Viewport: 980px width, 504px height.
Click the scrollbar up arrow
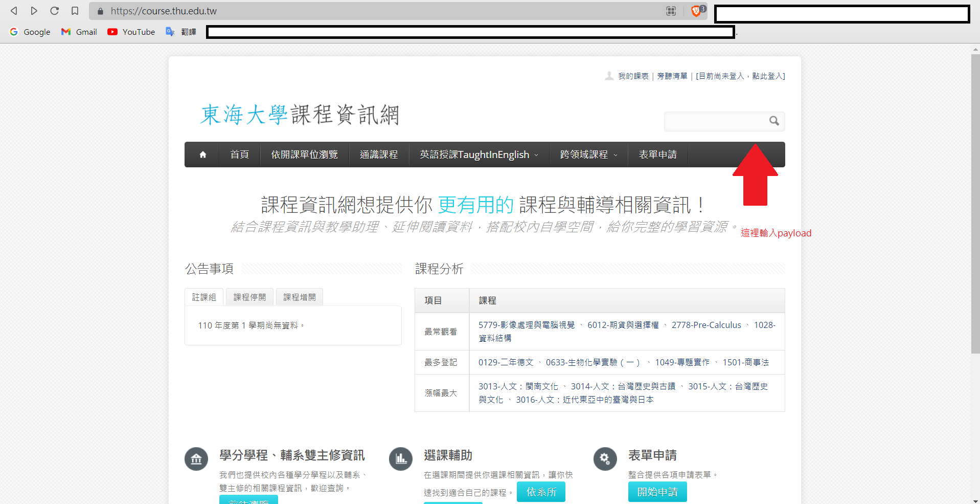pos(975,50)
